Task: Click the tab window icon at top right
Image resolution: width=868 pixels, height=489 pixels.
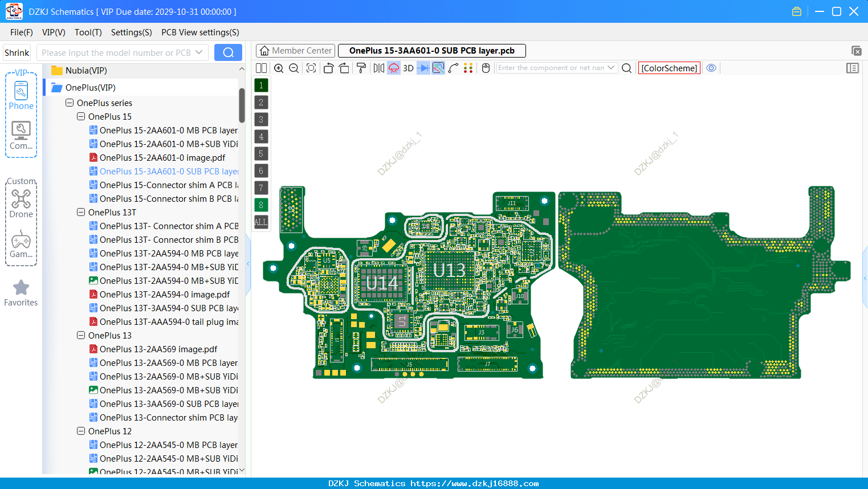Action: 856,51
